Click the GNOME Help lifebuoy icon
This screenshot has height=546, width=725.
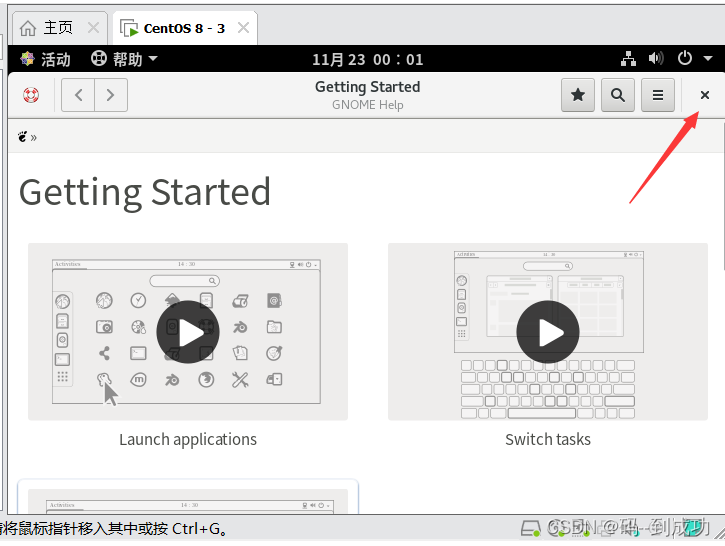(x=31, y=95)
